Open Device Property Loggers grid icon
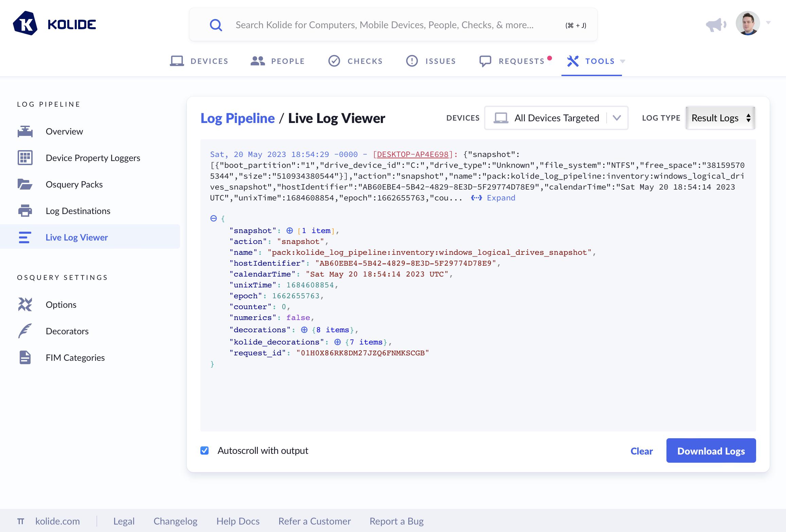This screenshot has height=532, width=786. coord(25,158)
